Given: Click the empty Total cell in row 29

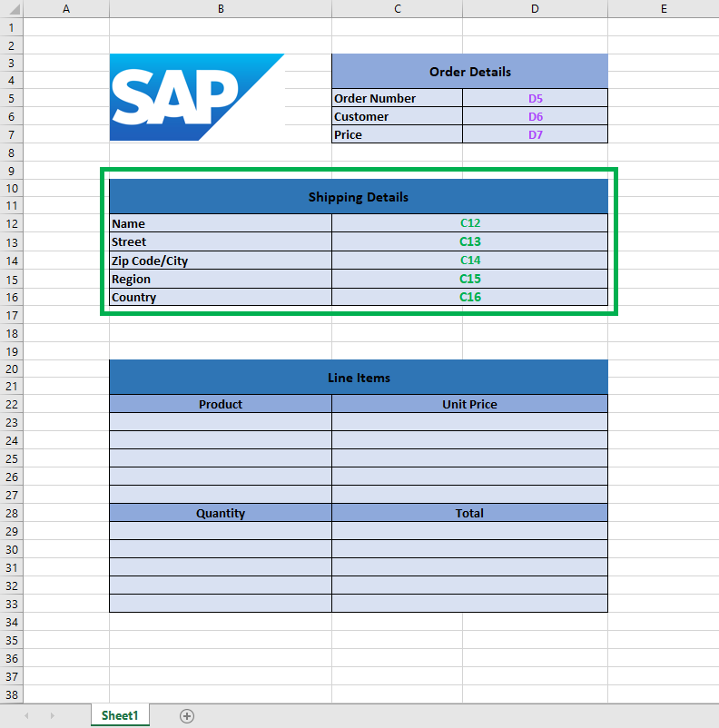Looking at the screenshot, I should click(x=469, y=531).
